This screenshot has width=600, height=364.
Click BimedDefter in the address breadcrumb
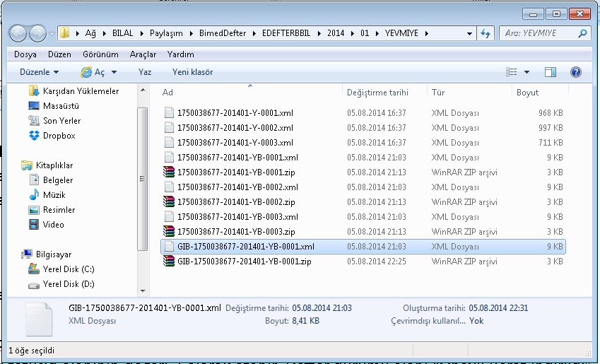(x=223, y=33)
